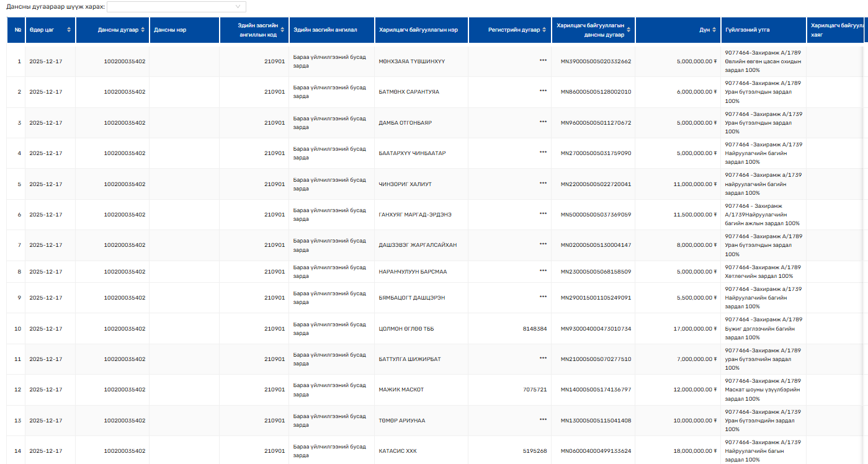Click sort icon on Регистрийн дугаар column

545,30
